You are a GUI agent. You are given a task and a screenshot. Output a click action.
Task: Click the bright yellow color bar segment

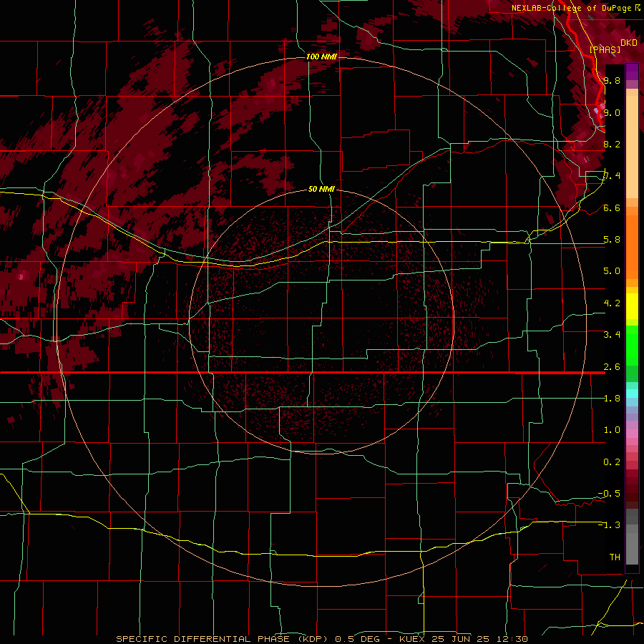632,306
